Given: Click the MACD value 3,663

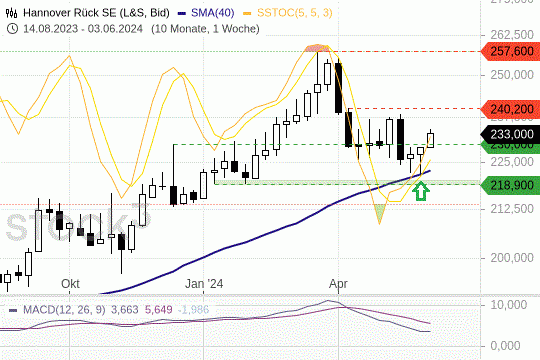Looking at the screenshot, I should coord(124,310).
